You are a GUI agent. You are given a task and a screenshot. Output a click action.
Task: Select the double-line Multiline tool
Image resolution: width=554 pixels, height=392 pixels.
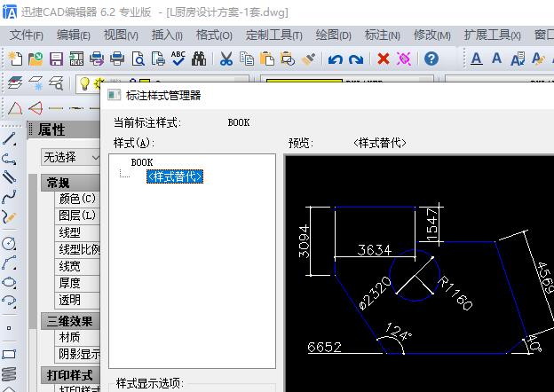[x=9, y=177]
